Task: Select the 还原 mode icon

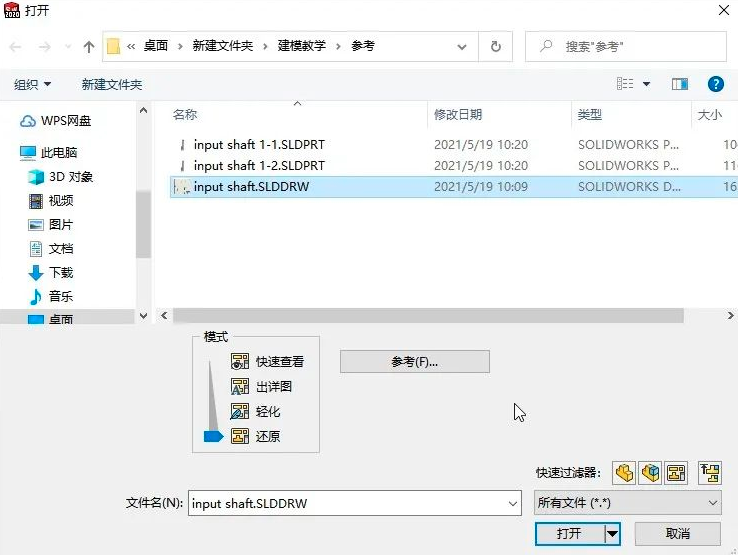Action: [240, 436]
